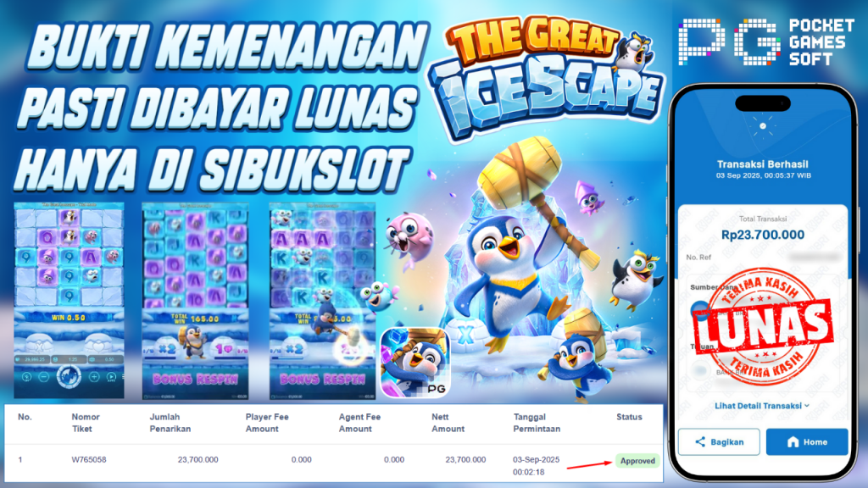The width and height of the screenshot is (868, 488).
Task: Click the Great Icescape PG app icon
Action: [x=415, y=363]
